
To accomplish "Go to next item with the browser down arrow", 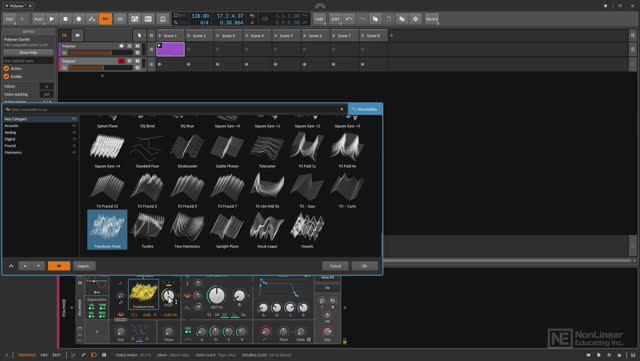I will tap(38, 266).
